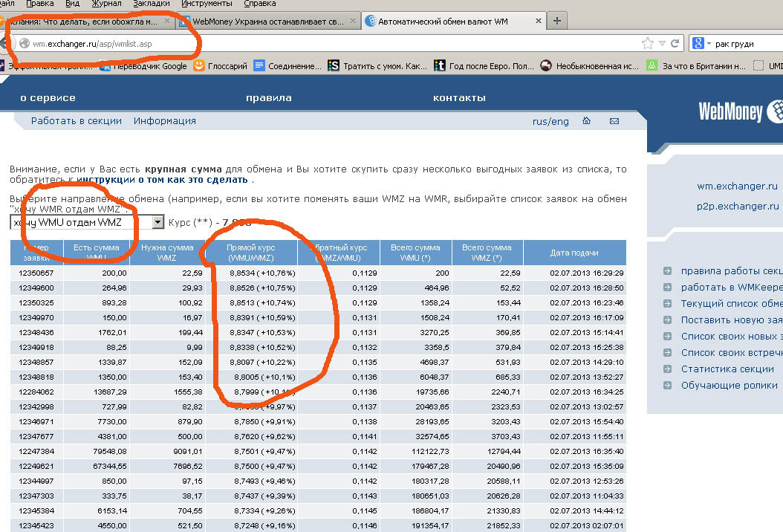Open the Переводчик Google bookmark

tap(146, 66)
